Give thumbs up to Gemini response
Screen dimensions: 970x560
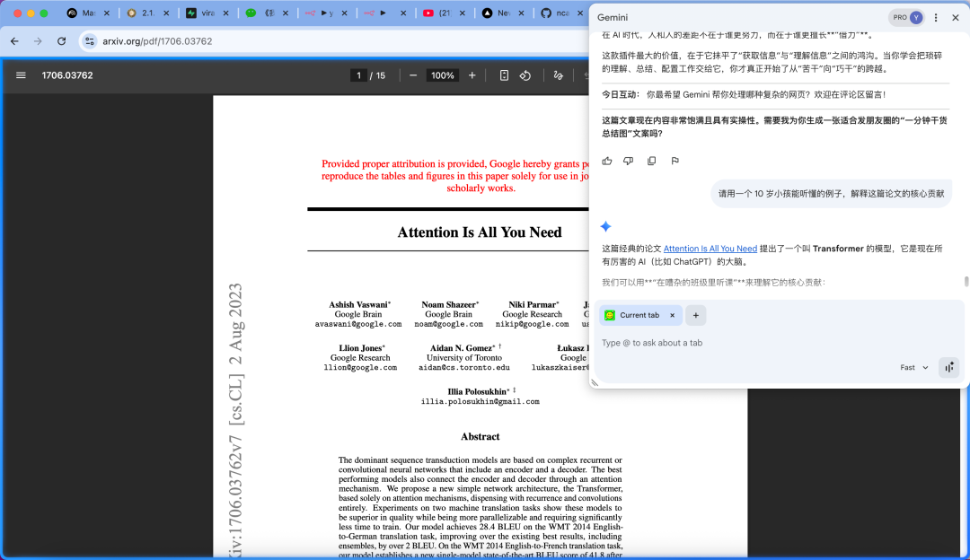coord(607,161)
